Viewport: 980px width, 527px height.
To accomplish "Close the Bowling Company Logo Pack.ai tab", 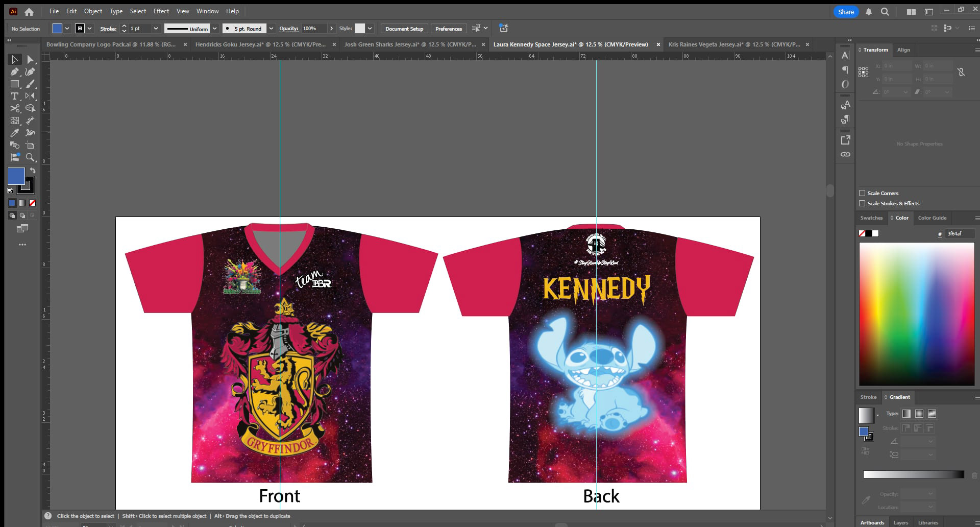I will coord(185,44).
